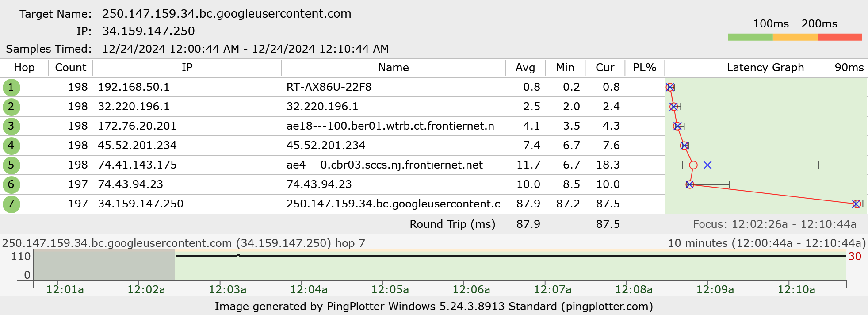The image size is (868, 315).
Task: Click the red circle average marker on hop 5
Action: tap(693, 165)
